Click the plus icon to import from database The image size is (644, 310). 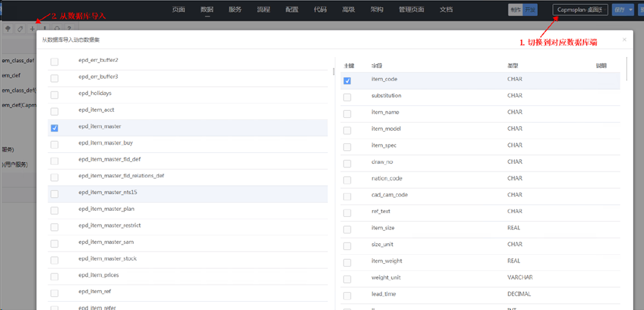click(32, 29)
